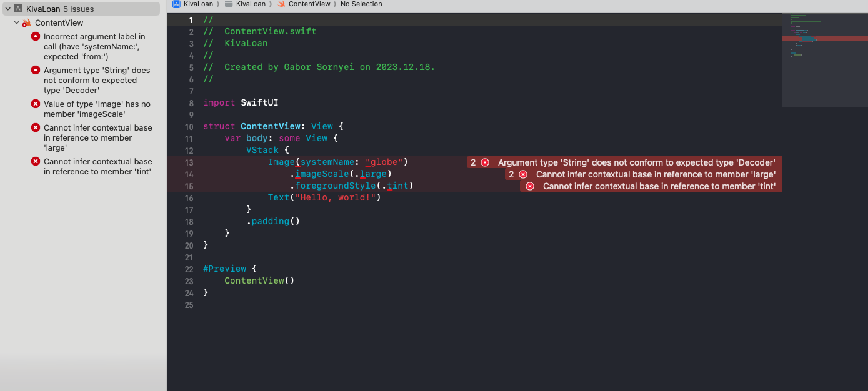Click error icon for sidebar 'tint' member issue
This screenshot has width=868, height=391.
pos(36,162)
